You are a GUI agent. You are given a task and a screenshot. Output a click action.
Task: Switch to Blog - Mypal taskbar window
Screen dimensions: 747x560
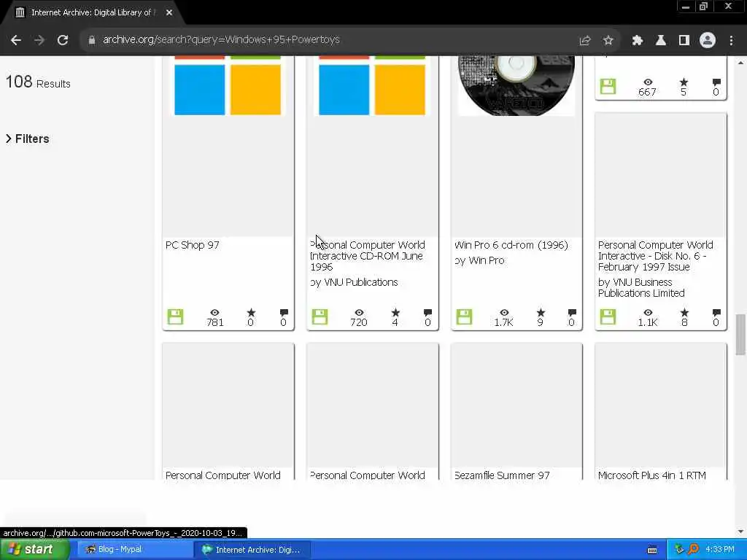(133, 550)
